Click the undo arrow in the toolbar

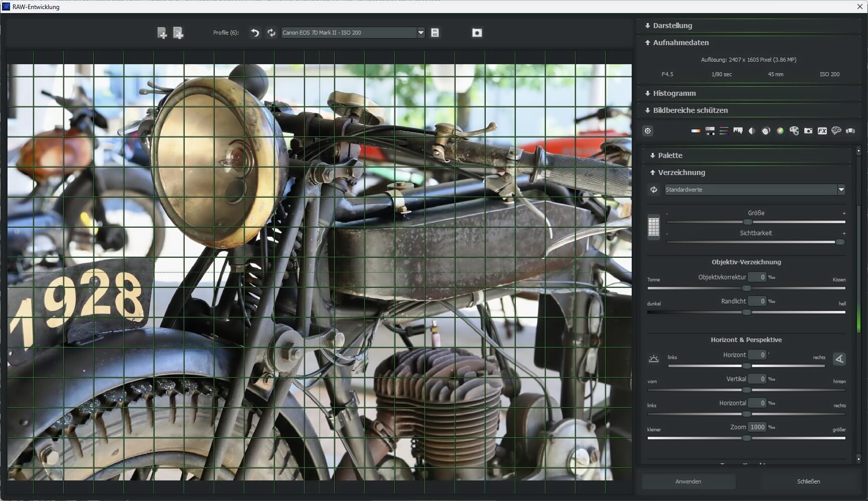pyautogui.click(x=255, y=33)
